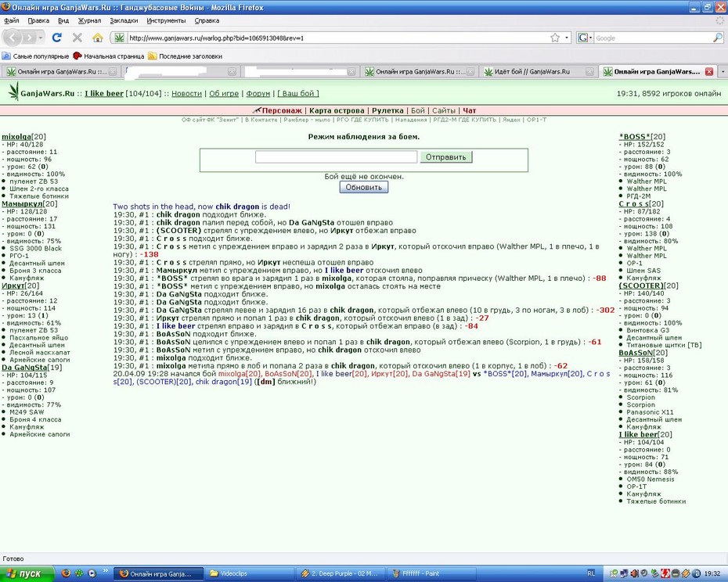The width and height of the screenshot is (728, 582).
Task: Open the Правка menu
Action: tap(38, 20)
